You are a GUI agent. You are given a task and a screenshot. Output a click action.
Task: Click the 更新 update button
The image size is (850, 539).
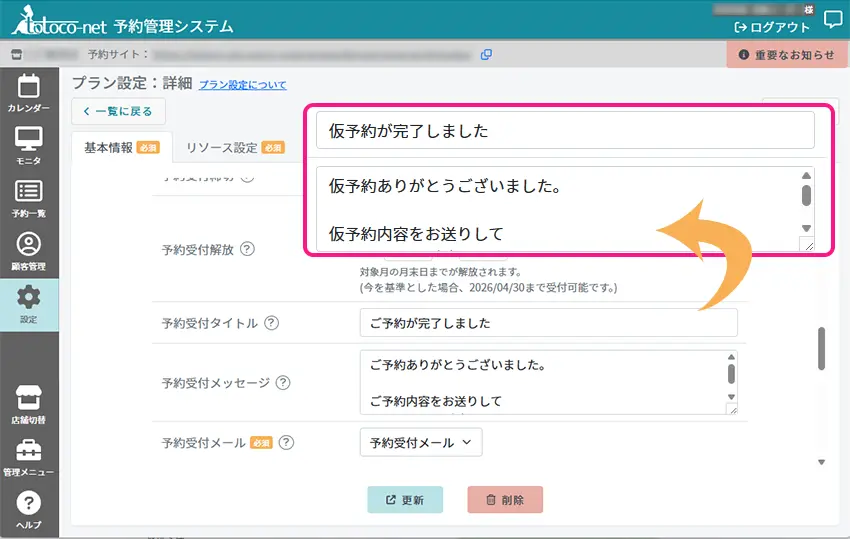(405, 500)
